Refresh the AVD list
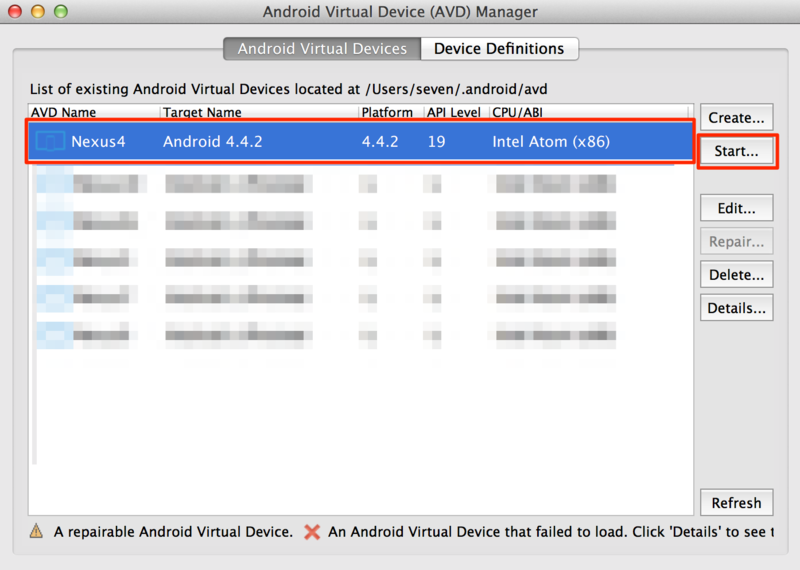Viewport: 800px width, 570px height. pos(736,503)
